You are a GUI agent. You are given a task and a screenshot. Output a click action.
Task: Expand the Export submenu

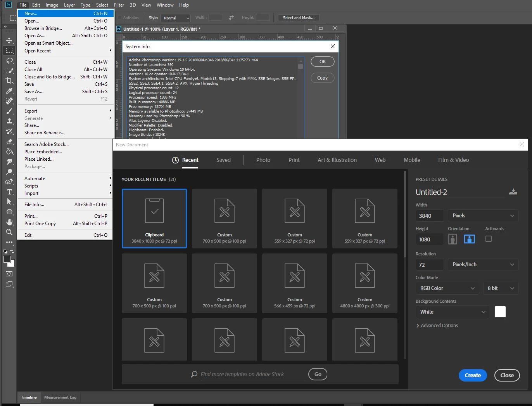pyautogui.click(x=66, y=111)
